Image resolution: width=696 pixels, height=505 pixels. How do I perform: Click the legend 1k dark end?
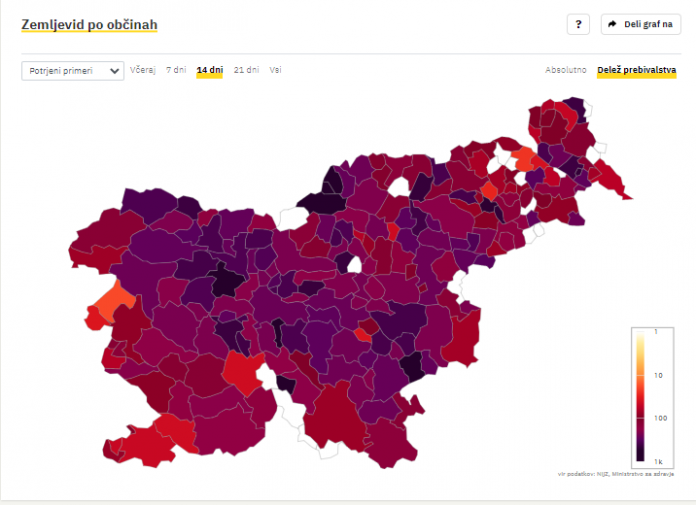pos(640,456)
